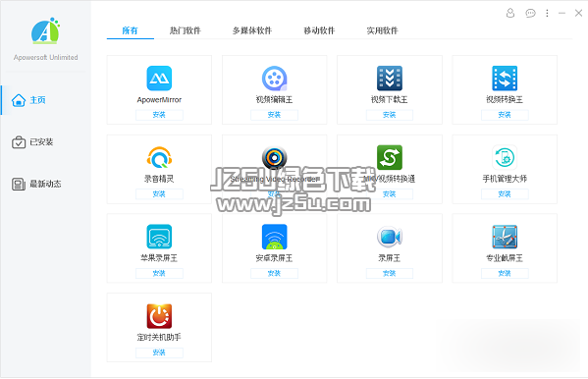The image size is (588, 379).
Task: Open the Streaming Video Recorder icon
Action: pos(274,157)
